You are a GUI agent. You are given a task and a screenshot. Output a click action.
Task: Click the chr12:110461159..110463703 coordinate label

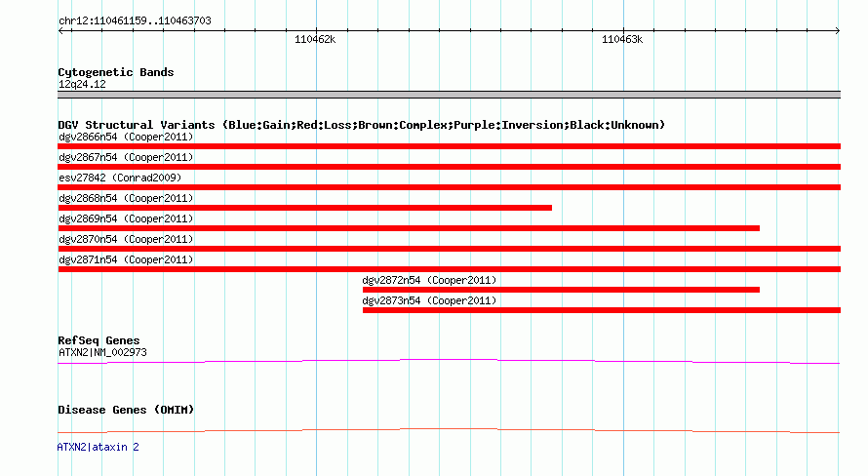[x=135, y=21]
